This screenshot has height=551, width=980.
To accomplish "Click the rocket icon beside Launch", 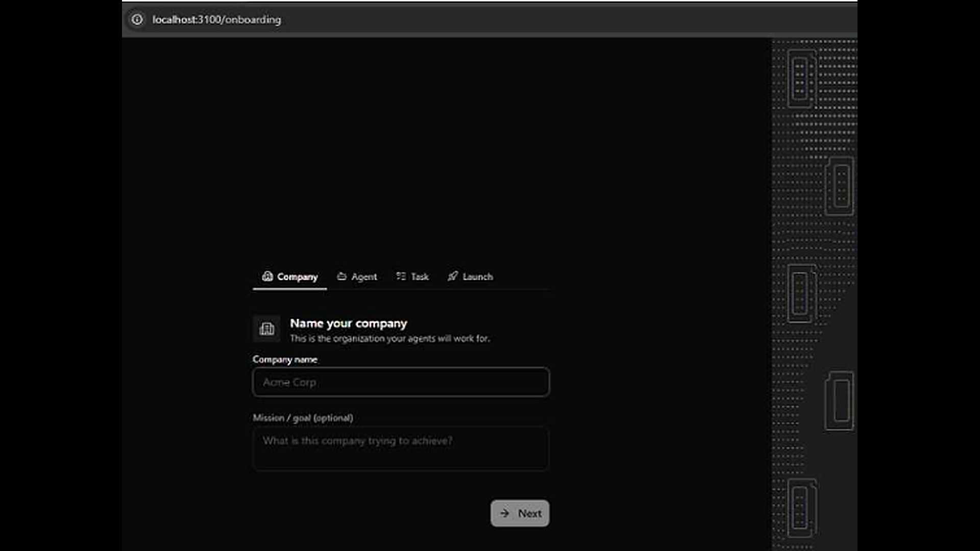I will [x=452, y=276].
